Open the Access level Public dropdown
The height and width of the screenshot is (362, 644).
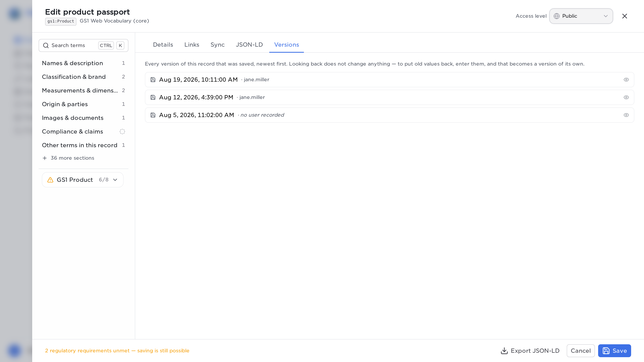point(581,16)
